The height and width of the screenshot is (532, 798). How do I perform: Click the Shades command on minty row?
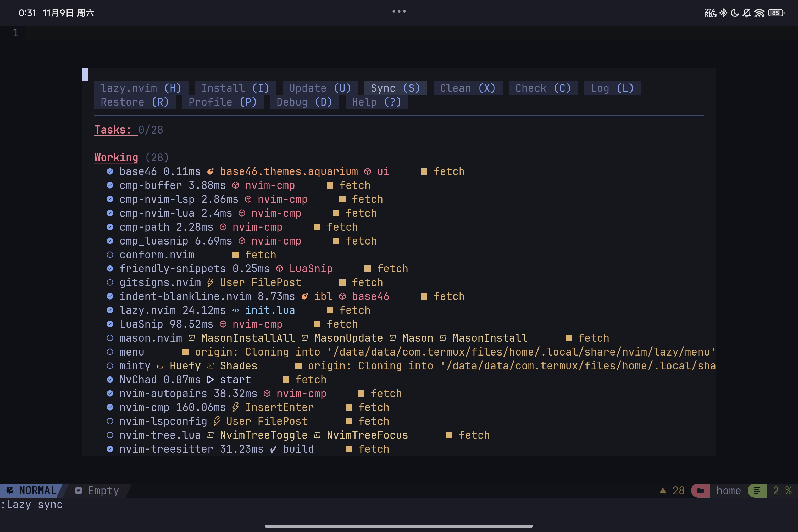click(x=239, y=366)
